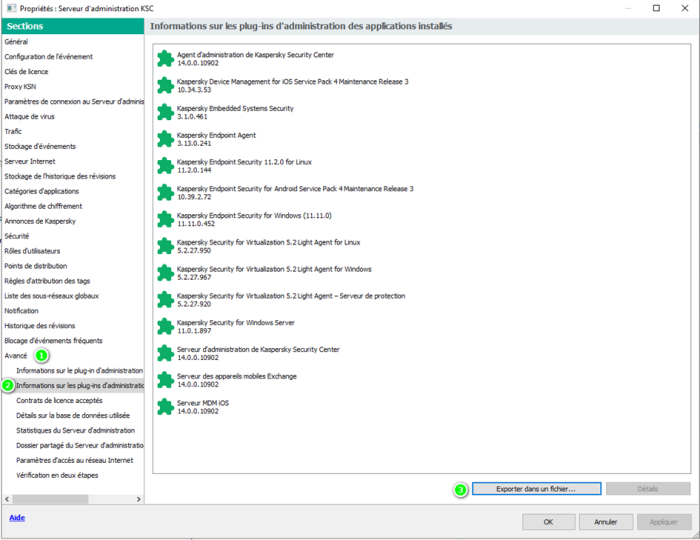
Task: Open Clés de licence section
Action: coord(26,71)
